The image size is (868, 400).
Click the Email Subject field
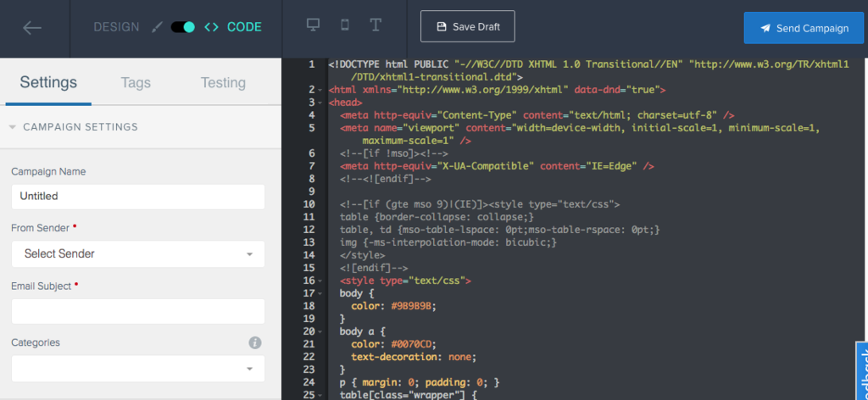pyautogui.click(x=138, y=312)
